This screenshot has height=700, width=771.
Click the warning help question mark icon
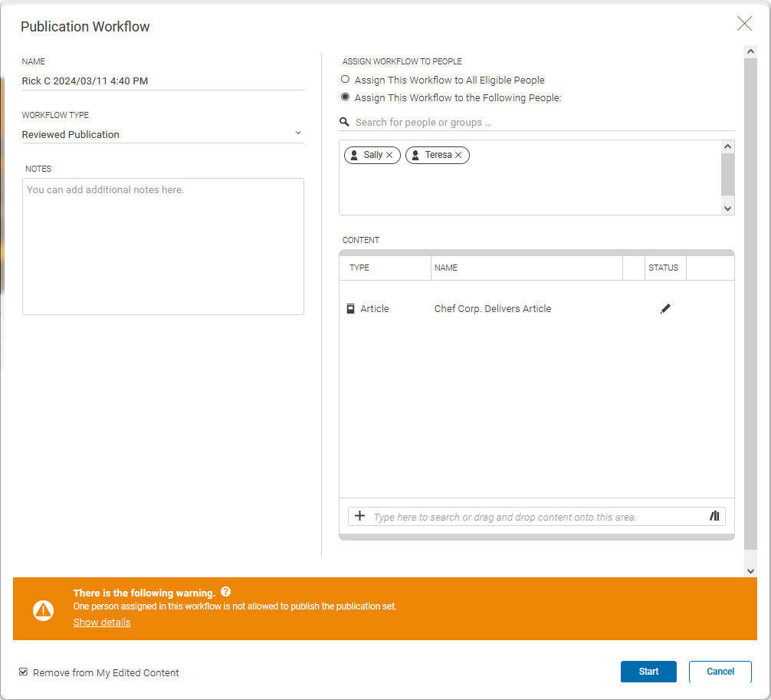pos(225,593)
